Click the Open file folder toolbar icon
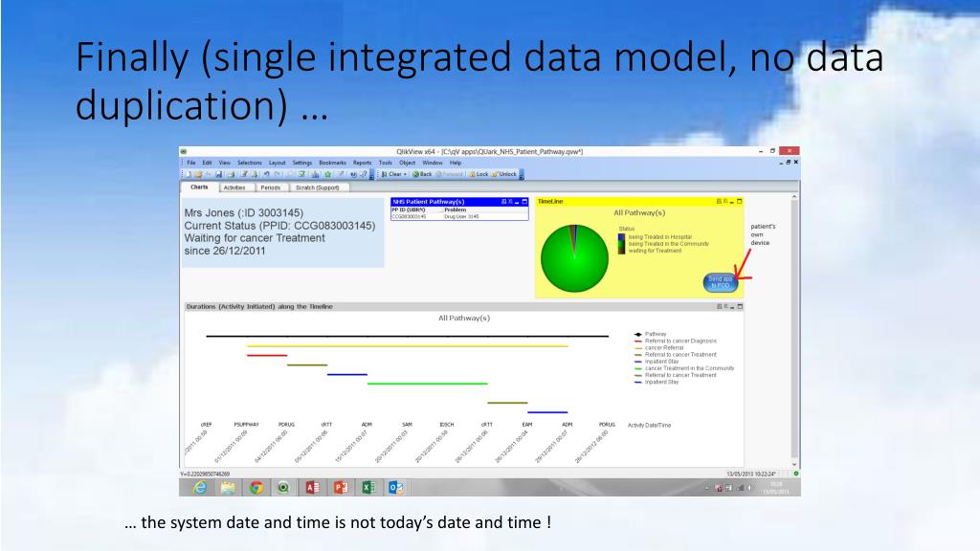This screenshot has width=980, height=551. pos(198,174)
